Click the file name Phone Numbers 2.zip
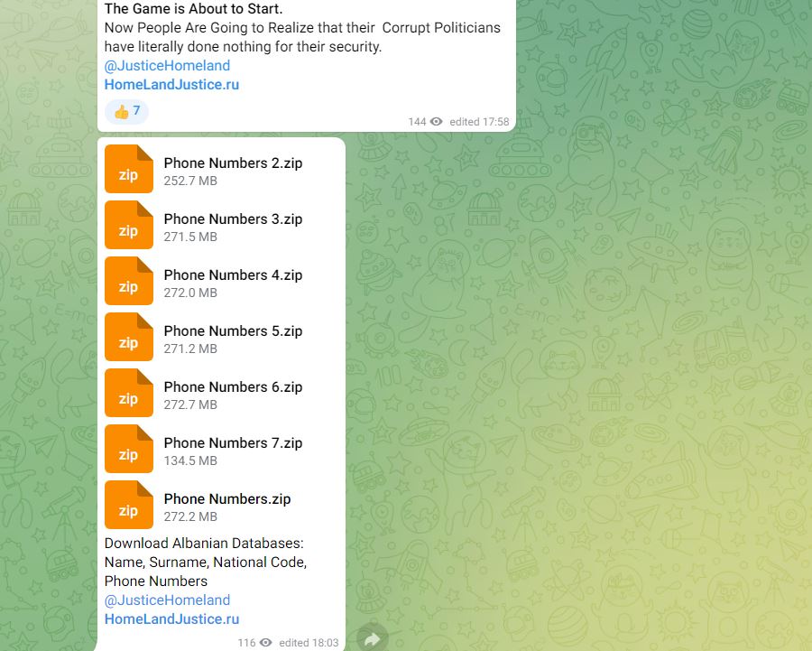Viewport: 812px width, 651px height. [233, 163]
